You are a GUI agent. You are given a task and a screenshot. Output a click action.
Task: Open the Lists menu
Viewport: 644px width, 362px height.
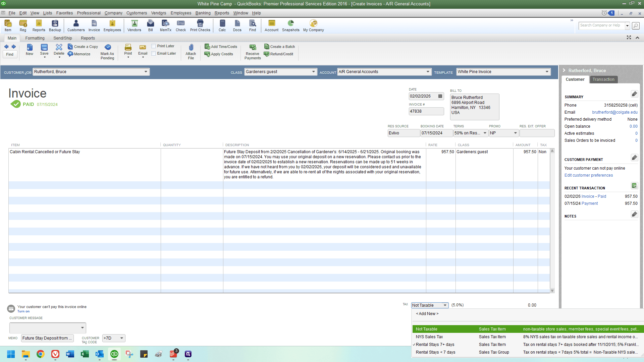coord(48,13)
